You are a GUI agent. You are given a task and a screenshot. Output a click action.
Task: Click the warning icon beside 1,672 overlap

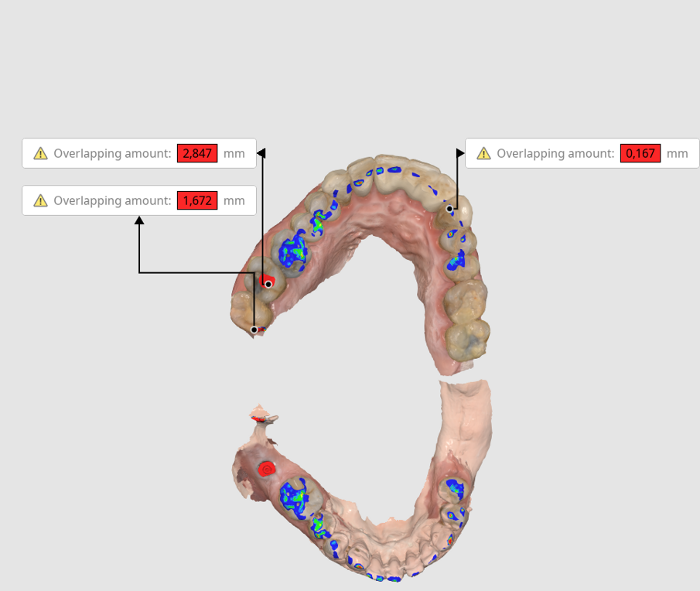[40, 201]
